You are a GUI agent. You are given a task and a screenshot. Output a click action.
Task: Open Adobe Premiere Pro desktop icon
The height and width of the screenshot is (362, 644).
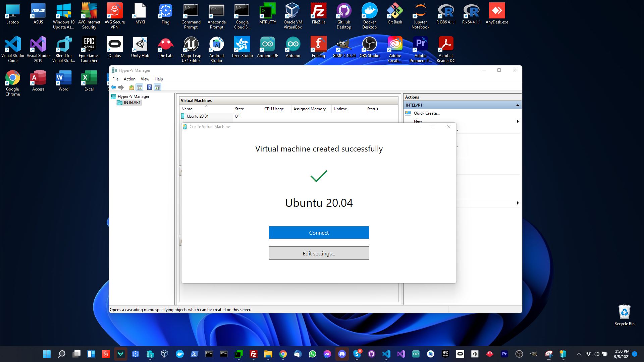[x=420, y=49]
